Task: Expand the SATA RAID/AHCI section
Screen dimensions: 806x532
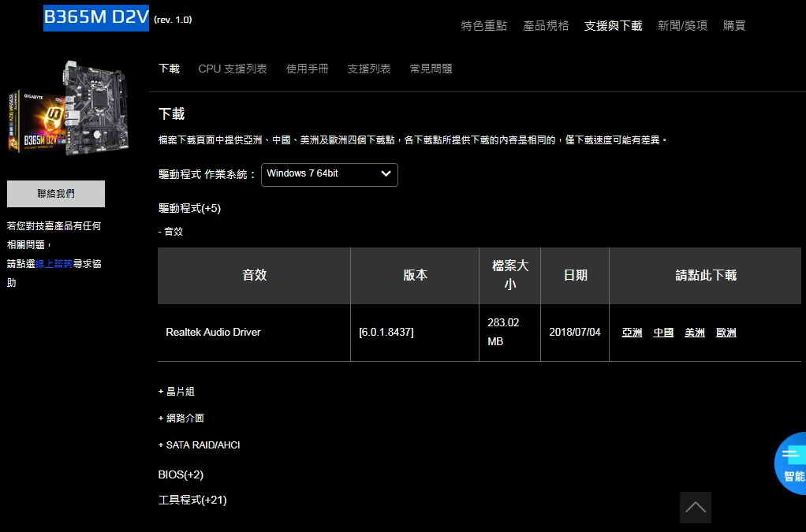Action: pos(199,445)
